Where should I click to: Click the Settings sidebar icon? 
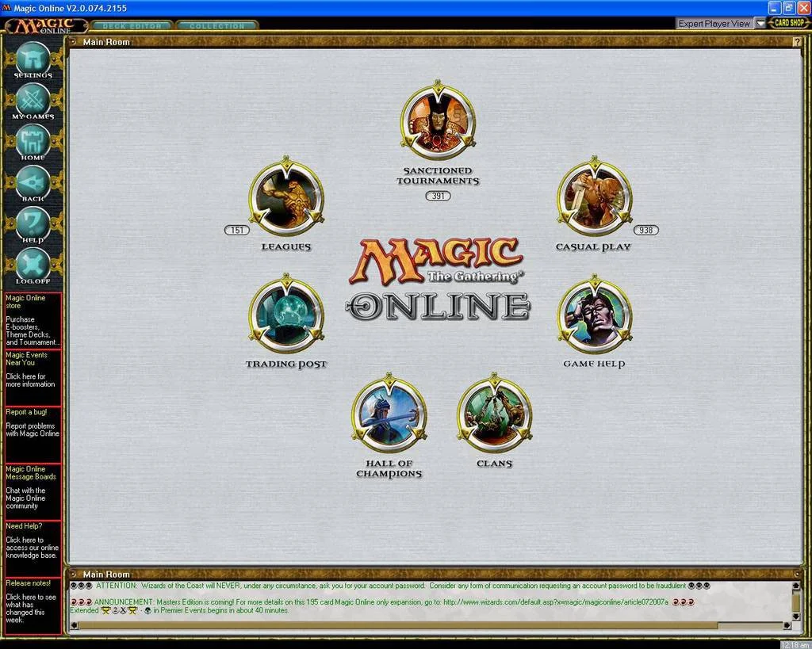[33, 59]
